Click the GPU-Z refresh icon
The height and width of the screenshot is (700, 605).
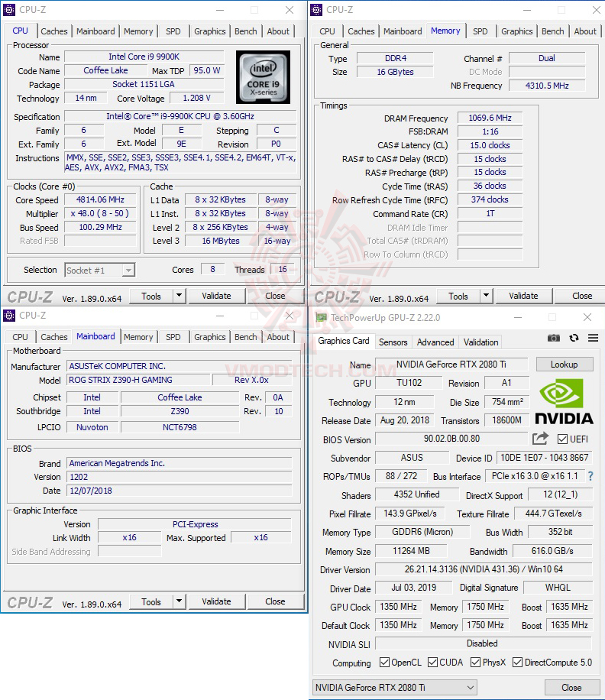574,338
